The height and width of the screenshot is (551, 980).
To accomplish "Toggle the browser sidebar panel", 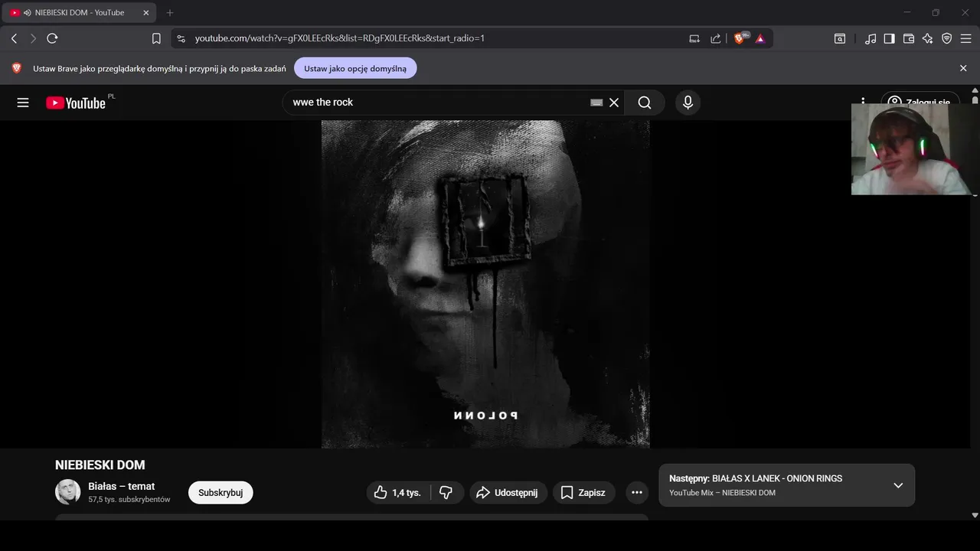I will tap(890, 38).
